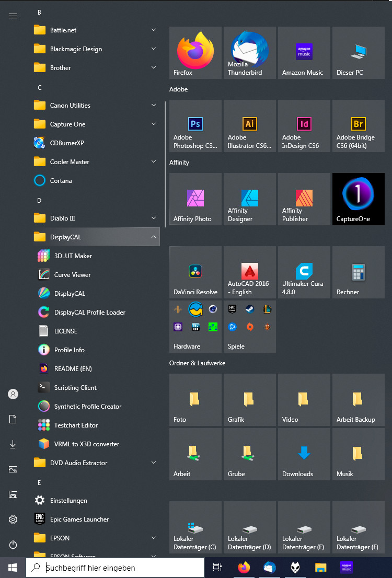Open Settings gear in left rail
The image size is (392, 578).
coord(13,519)
